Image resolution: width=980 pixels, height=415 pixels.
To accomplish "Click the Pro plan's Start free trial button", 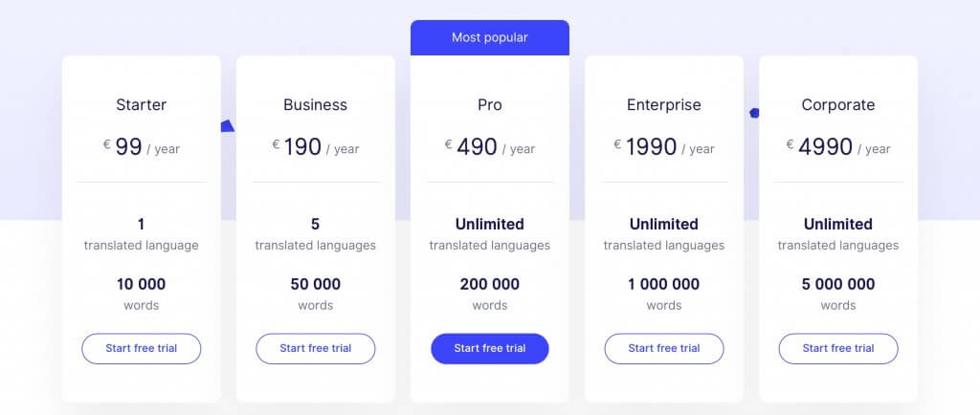I will coord(489,348).
